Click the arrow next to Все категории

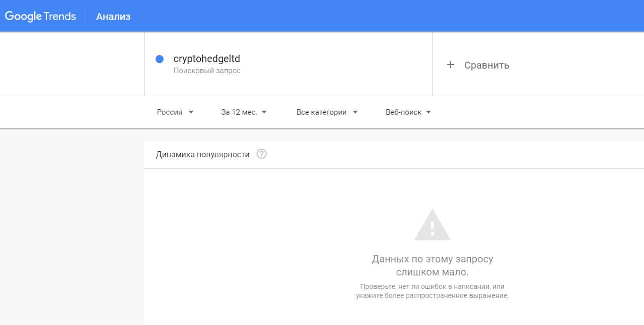pos(355,112)
